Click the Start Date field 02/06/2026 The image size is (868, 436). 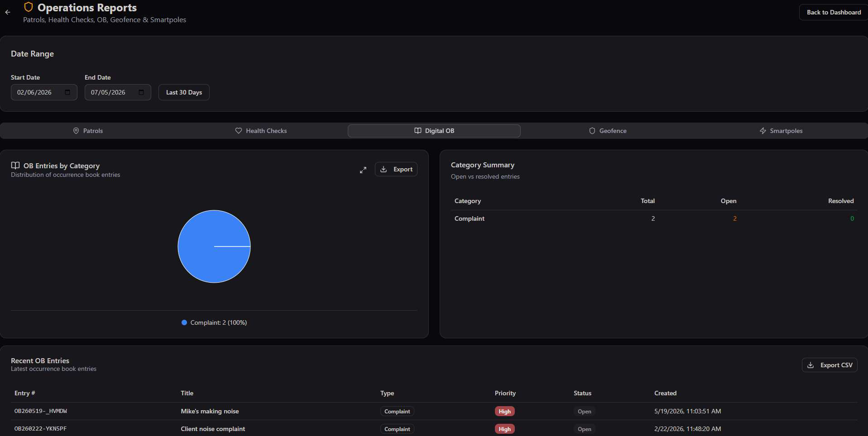pos(44,92)
